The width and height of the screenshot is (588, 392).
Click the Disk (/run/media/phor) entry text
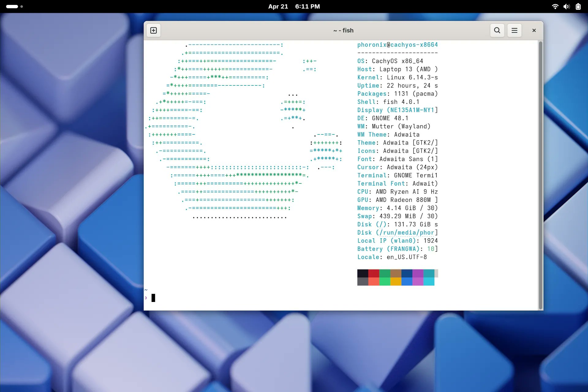pos(397,232)
